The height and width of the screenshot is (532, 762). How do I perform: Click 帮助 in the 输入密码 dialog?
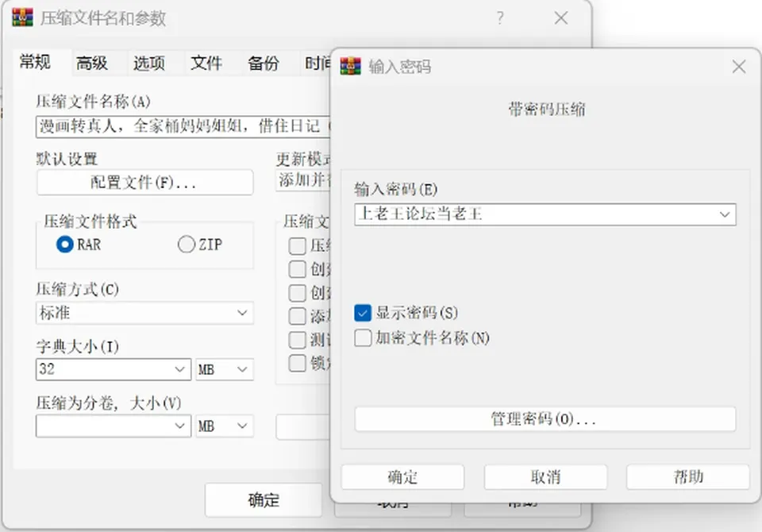[x=687, y=476]
